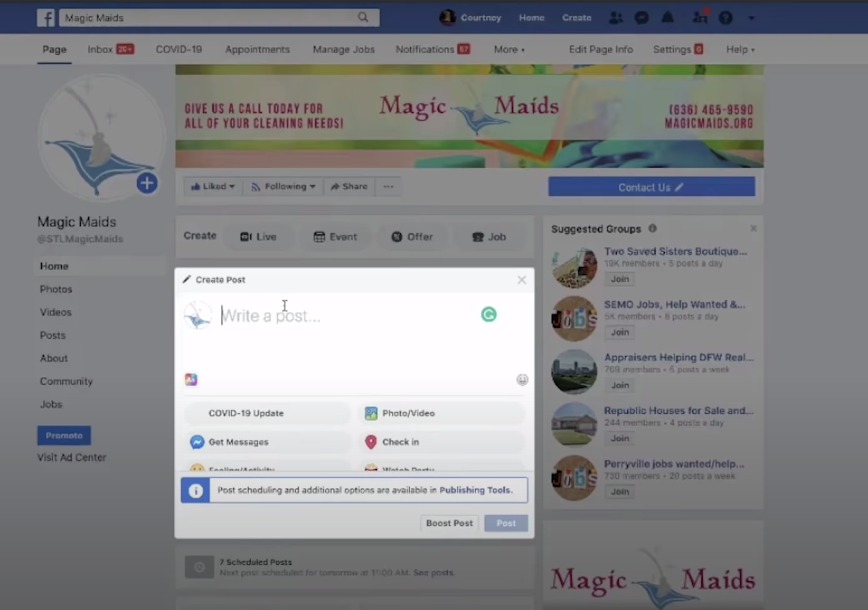This screenshot has height=610, width=868.
Task: Open the Inbox tab
Action: point(111,49)
